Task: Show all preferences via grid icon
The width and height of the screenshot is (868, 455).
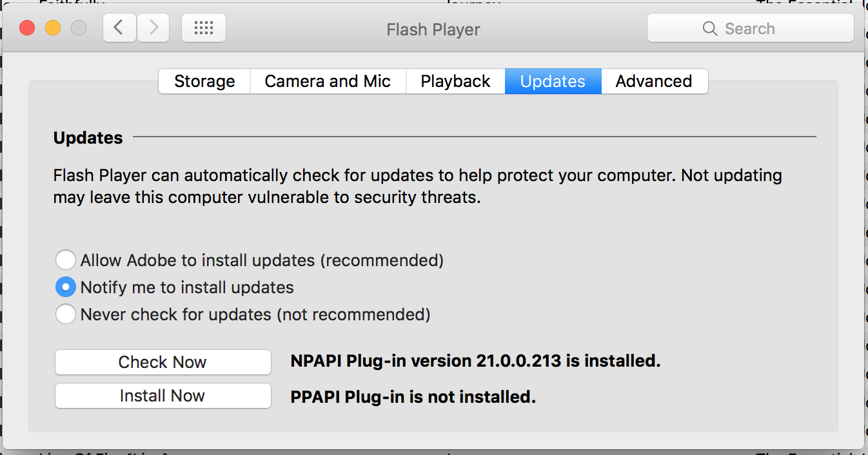Action: 204,28
